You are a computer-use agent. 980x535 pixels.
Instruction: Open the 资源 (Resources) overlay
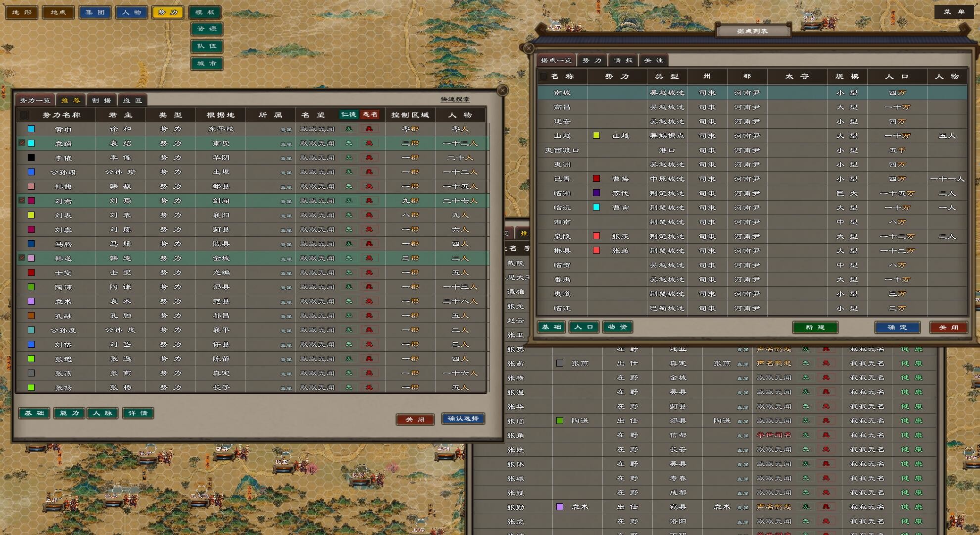(x=207, y=29)
